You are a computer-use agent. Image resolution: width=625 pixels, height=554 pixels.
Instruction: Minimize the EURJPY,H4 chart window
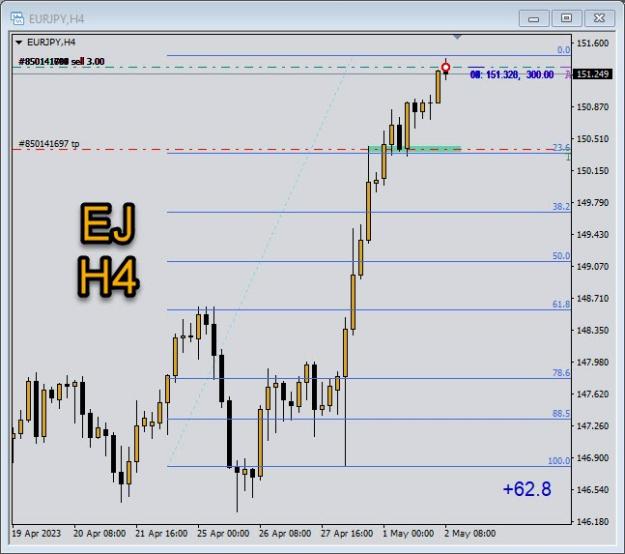533,18
